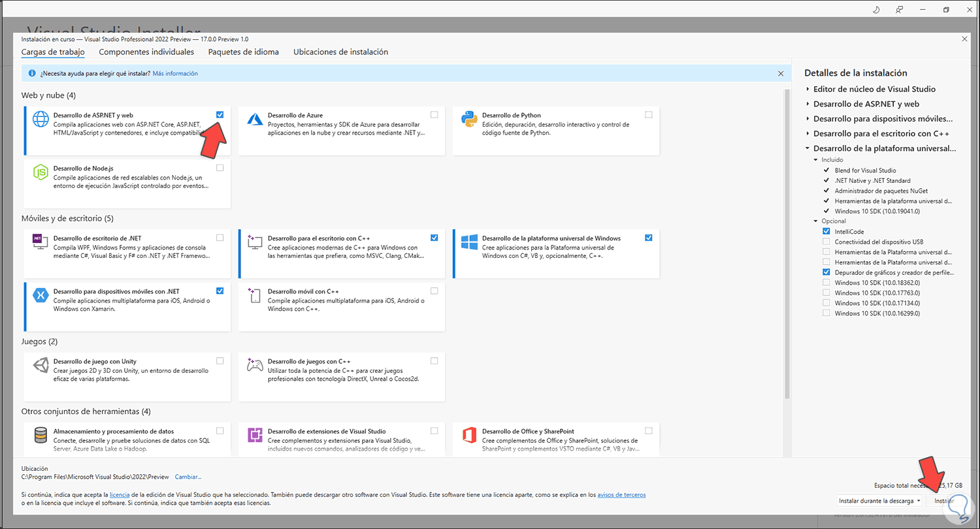Go to the Paquetes de idioma tab

click(x=244, y=52)
